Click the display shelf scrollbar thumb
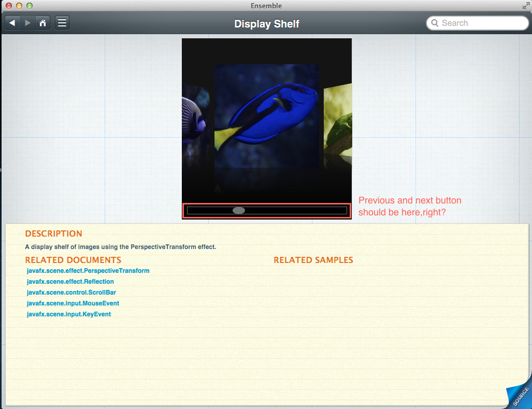Screen dimensions: 532x409 pyautogui.click(x=239, y=211)
